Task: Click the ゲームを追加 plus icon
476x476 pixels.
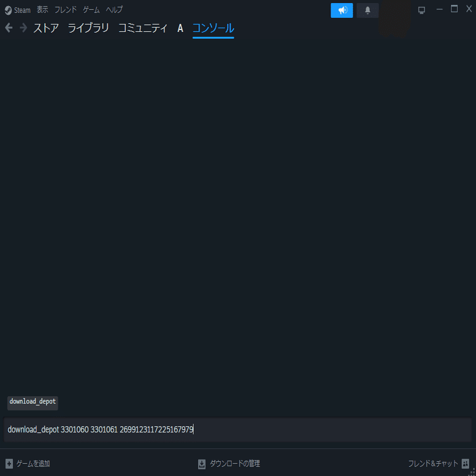Action: [x=9, y=464]
